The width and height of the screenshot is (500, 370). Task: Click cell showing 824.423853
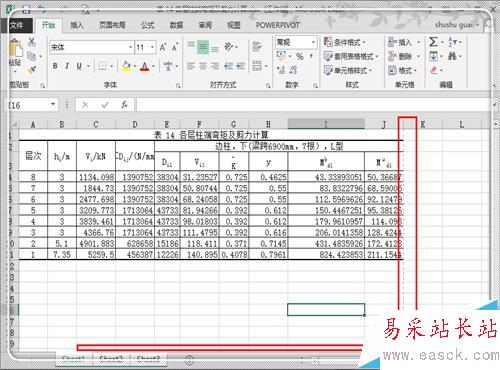326,255
